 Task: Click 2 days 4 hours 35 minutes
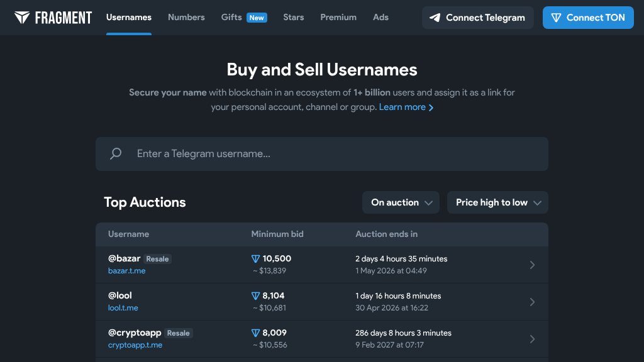coord(401,258)
